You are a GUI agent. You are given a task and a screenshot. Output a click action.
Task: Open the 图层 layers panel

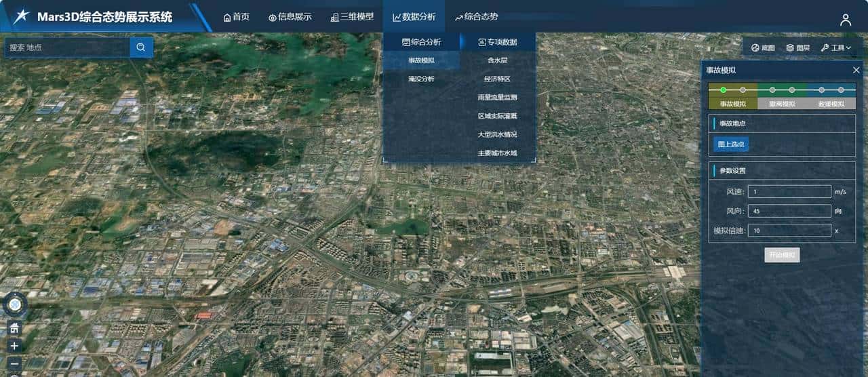[x=798, y=48]
